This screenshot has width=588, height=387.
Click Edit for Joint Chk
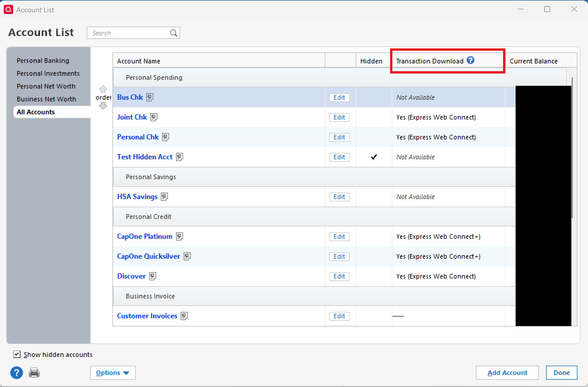point(339,117)
